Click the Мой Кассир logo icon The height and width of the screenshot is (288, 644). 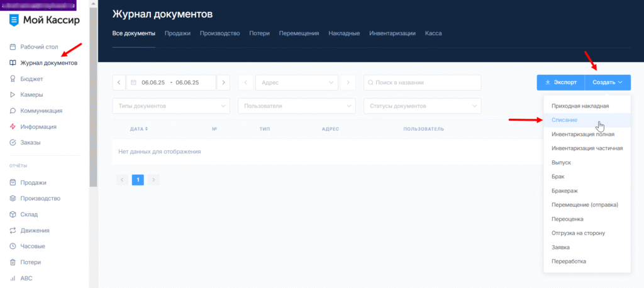tap(14, 20)
